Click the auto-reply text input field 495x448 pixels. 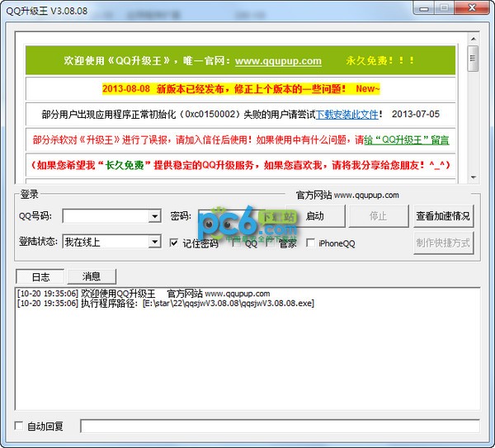click(280, 427)
